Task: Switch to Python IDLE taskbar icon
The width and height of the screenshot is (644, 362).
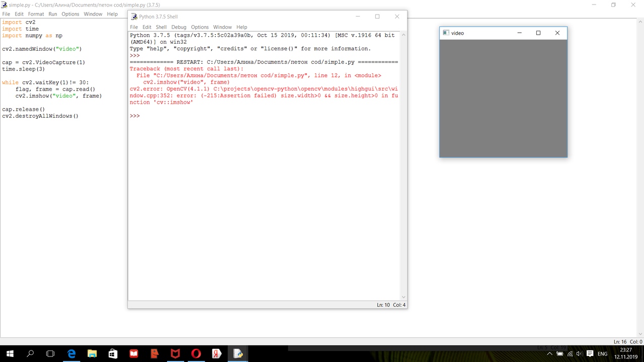Action: click(237, 353)
